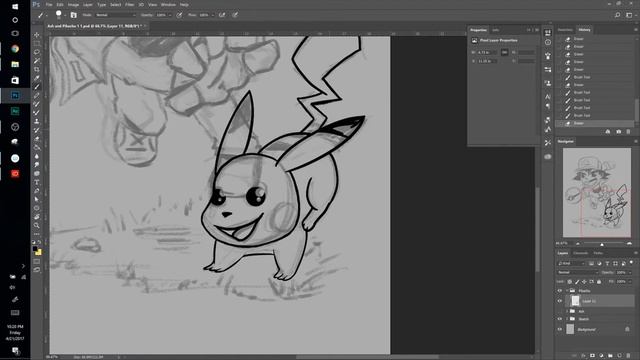Create new fill or adjustment layer
Screen dimensions: 640x360
click(x=601, y=356)
